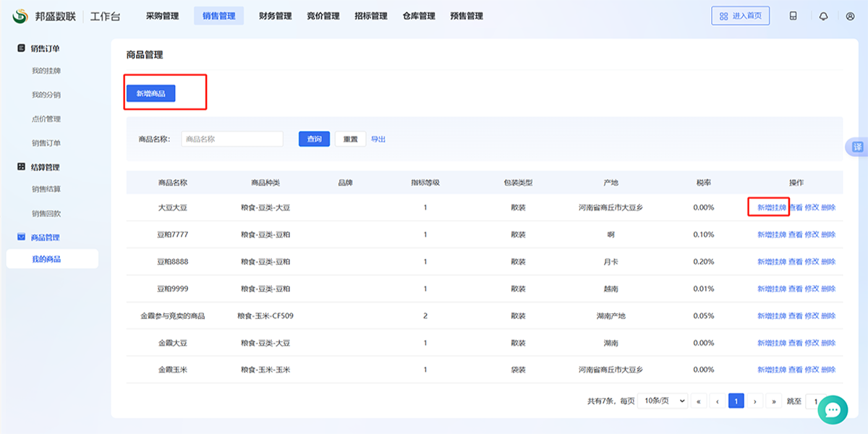Click the 商品管理 sidebar section icon
This screenshot has width=868, height=434.
point(20,237)
